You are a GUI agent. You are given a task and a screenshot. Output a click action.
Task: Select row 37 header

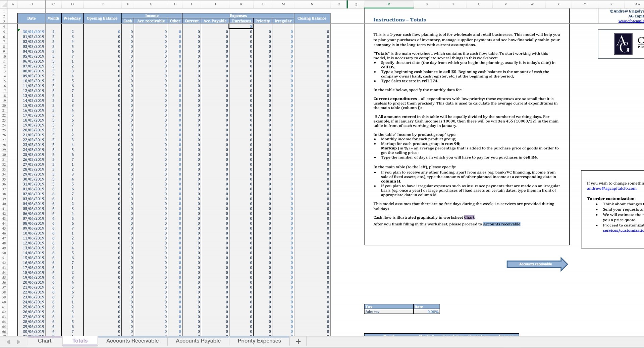click(4, 189)
